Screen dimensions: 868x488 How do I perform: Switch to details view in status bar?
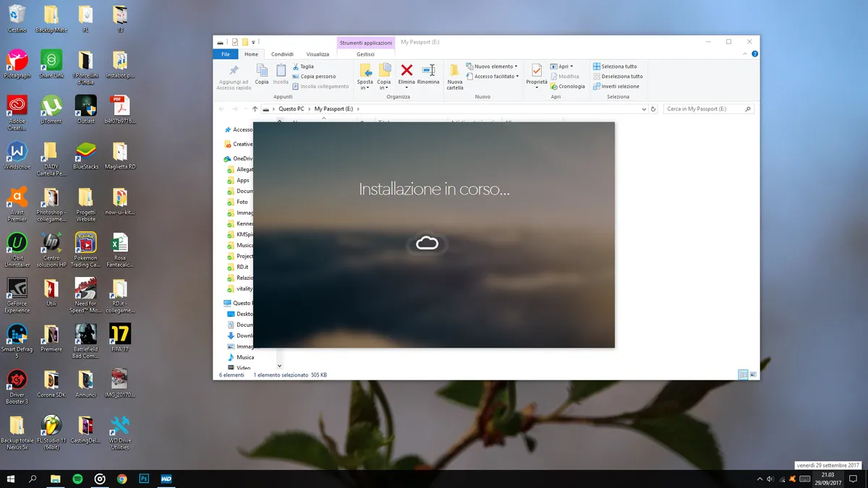[x=743, y=374]
